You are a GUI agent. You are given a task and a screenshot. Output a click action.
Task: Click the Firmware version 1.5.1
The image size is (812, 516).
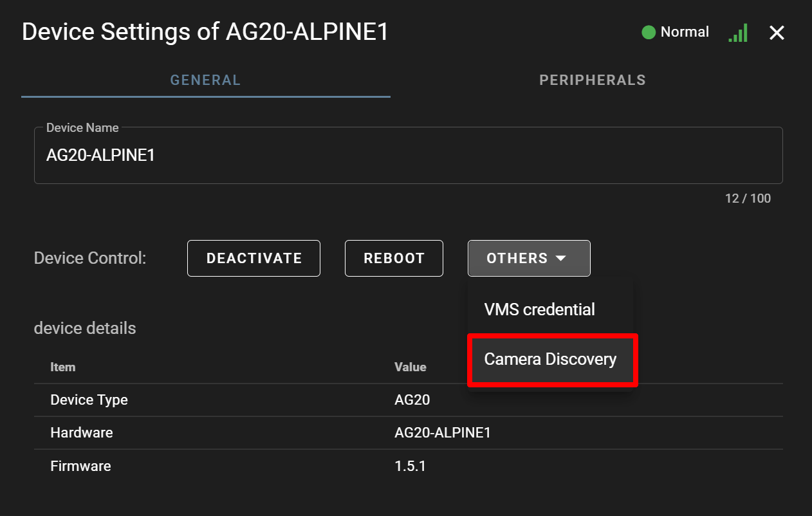point(410,466)
